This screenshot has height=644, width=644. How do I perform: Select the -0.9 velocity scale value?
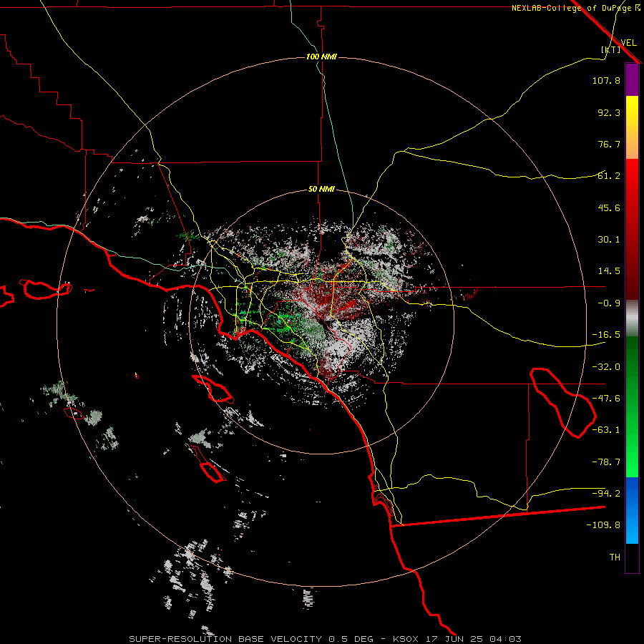pos(609,303)
